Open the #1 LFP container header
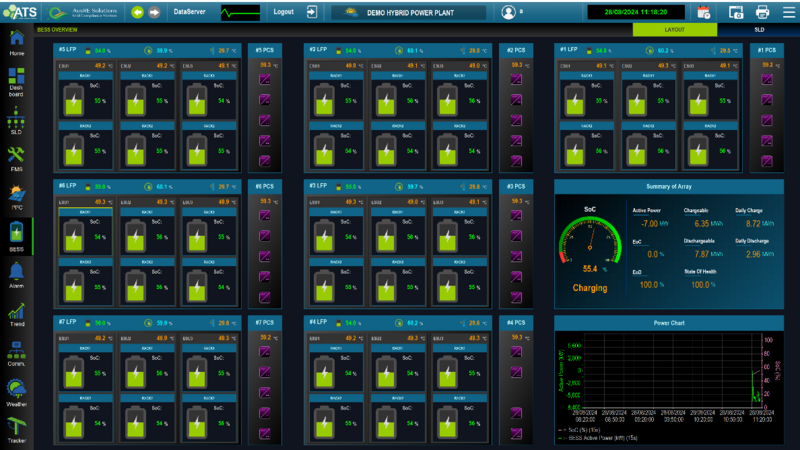The image size is (800, 450). (648, 51)
